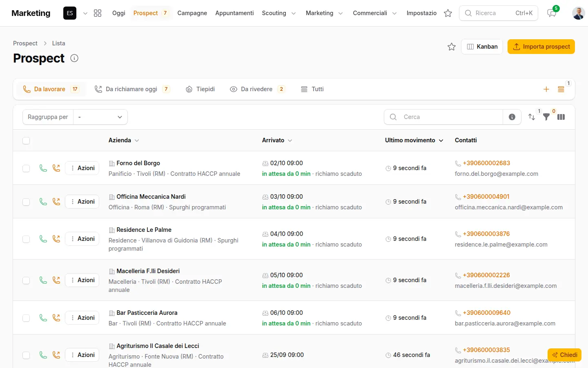Expand the ES workspace switcher chevron
Viewport: 588px width, 368px height.
[85, 13]
